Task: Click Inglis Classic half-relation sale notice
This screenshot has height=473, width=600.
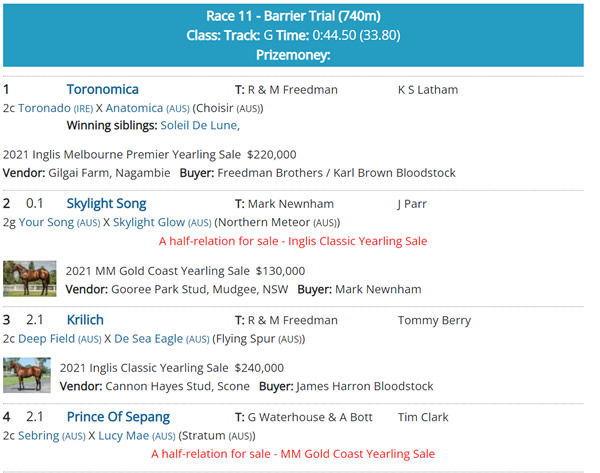Action: [292, 241]
